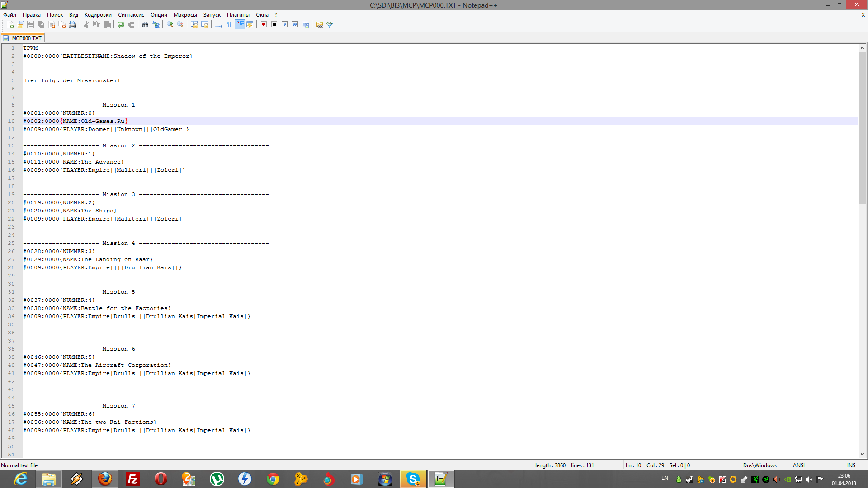Toggle word wrap toolbar button
Screen dimensions: 868x488
(218, 24)
